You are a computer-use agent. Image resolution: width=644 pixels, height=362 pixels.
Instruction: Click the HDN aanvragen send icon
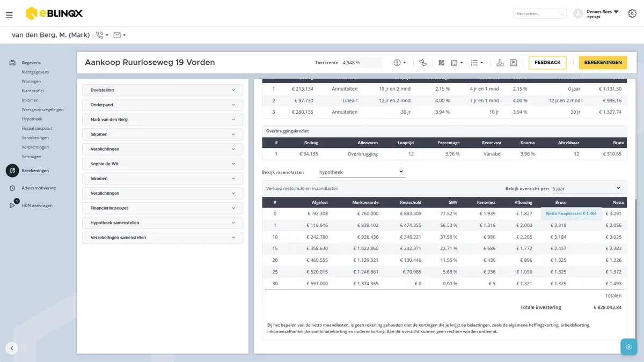(12, 205)
